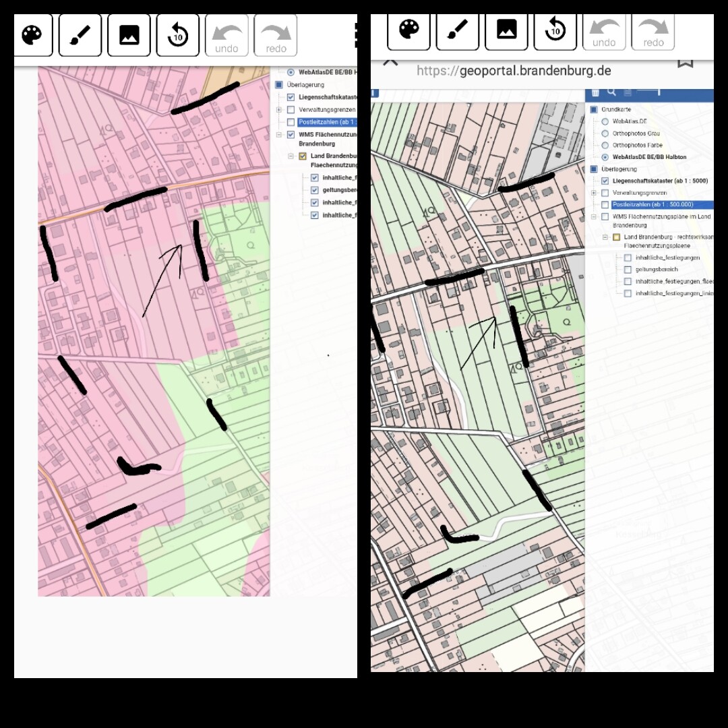Click the Orthophotos Farbe layer label
The image size is (728, 728).
coord(637,145)
